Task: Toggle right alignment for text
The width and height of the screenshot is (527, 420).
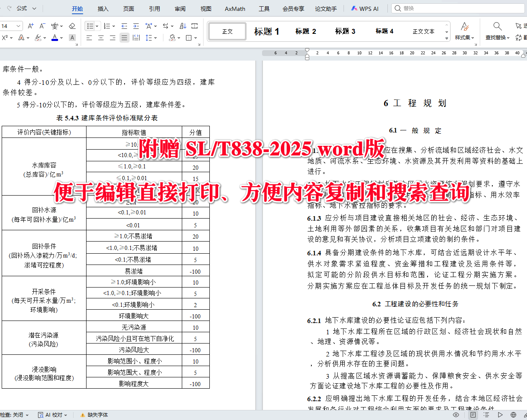Action: pyautogui.click(x=112, y=37)
